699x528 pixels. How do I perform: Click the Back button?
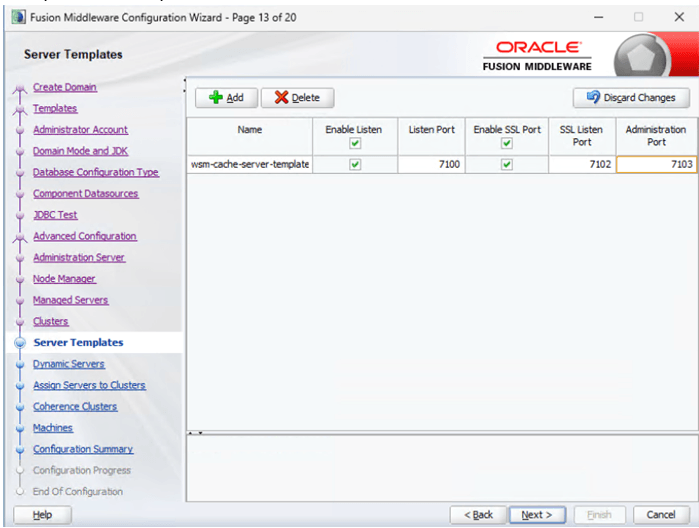478,515
